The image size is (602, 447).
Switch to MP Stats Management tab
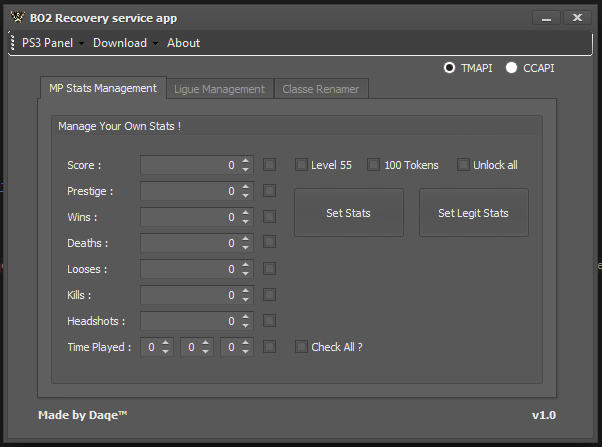tap(103, 88)
